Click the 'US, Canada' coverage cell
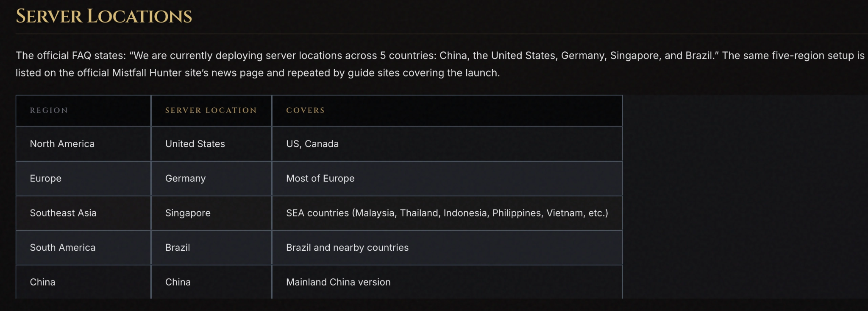The width and height of the screenshot is (868, 311). point(447,144)
